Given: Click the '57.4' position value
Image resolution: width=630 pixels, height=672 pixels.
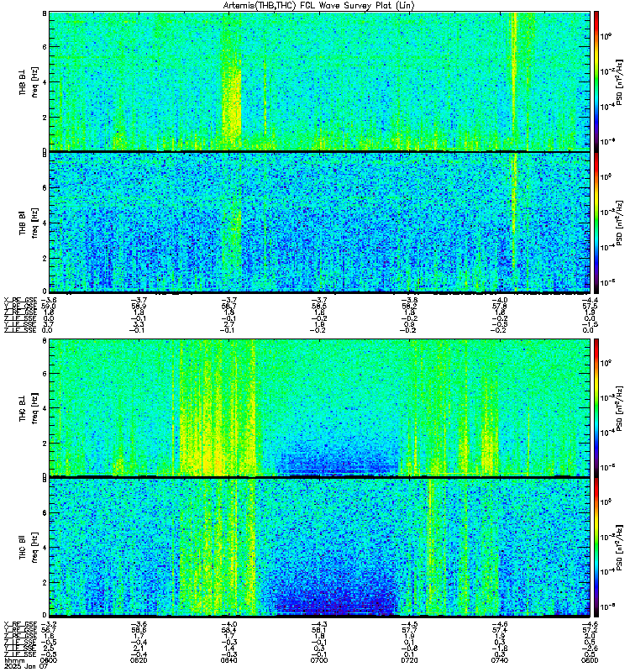Looking at the screenshot, I should 500,630.
